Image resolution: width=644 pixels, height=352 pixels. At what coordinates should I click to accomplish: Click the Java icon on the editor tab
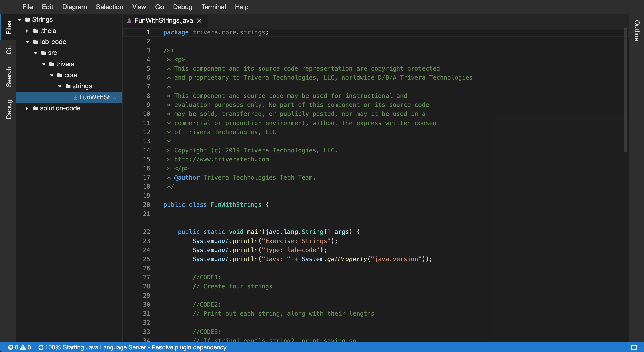coord(129,21)
